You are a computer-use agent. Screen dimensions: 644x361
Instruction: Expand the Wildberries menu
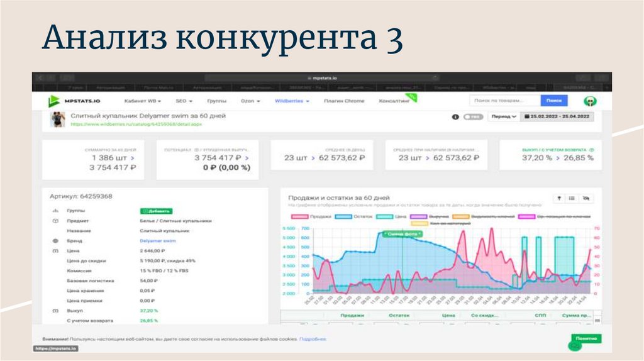click(x=292, y=101)
